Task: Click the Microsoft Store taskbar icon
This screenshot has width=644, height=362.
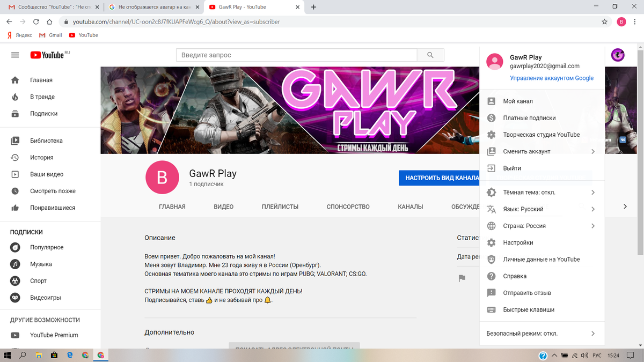Action: point(54,355)
